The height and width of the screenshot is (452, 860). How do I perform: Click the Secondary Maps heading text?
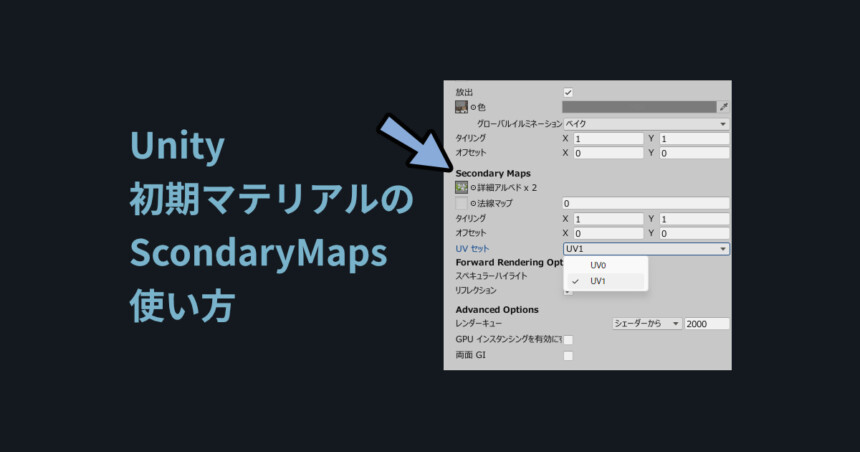click(493, 173)
